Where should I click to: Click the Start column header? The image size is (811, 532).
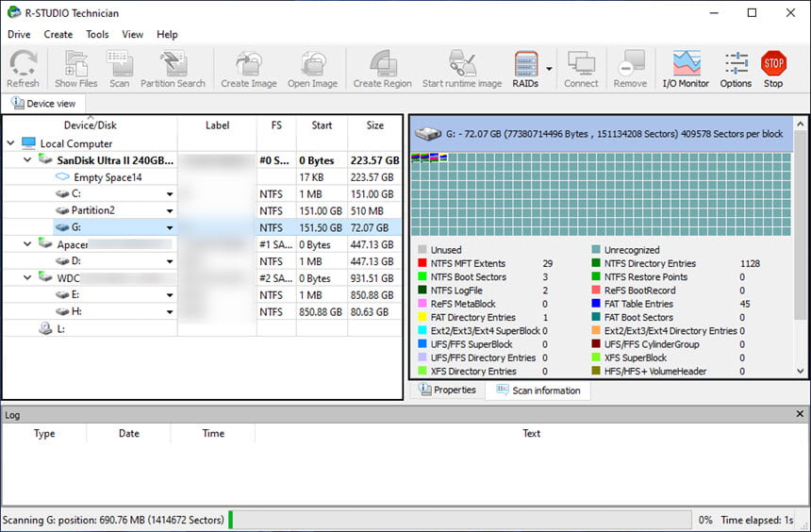click(322, 125)
